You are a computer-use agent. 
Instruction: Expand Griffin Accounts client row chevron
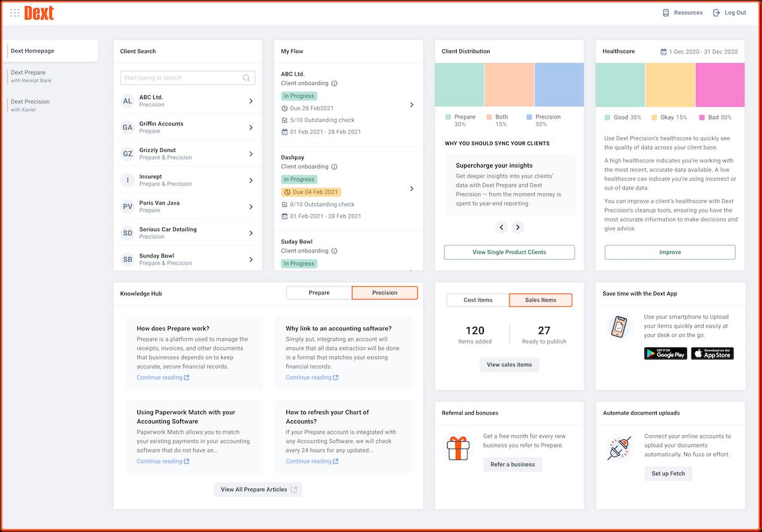click(251, 128)
